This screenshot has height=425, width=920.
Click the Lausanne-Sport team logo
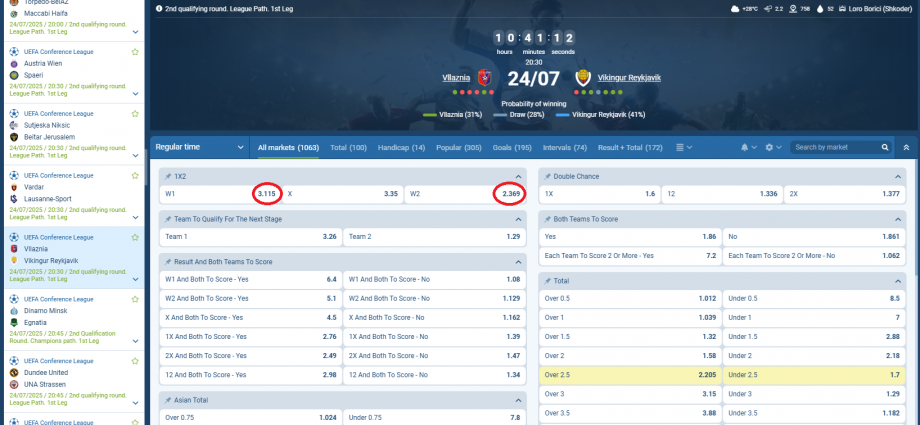(14, 199)
